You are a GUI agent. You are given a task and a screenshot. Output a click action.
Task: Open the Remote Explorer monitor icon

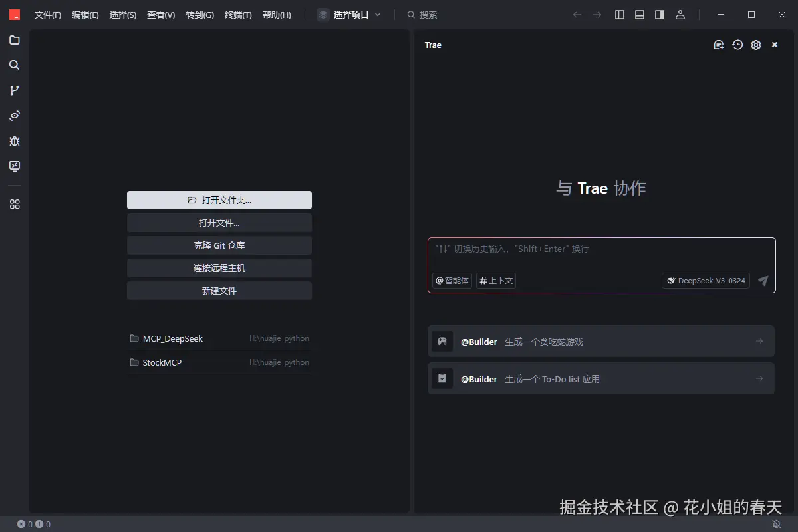[15, 166]
